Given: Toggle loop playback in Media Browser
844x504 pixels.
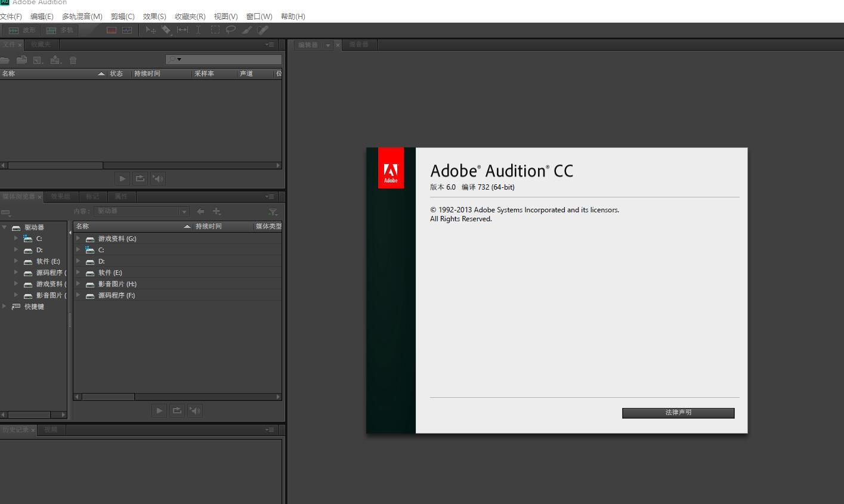Looking at the screenshot, I should [177, 410].
